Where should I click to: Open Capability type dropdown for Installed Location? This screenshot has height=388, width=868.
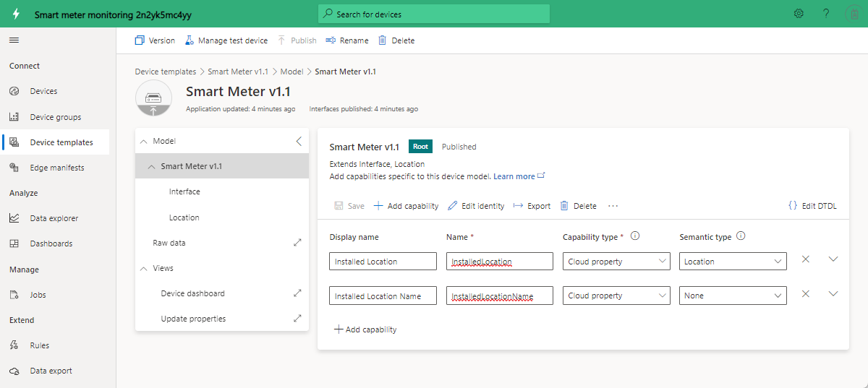[x=616, y=262]
